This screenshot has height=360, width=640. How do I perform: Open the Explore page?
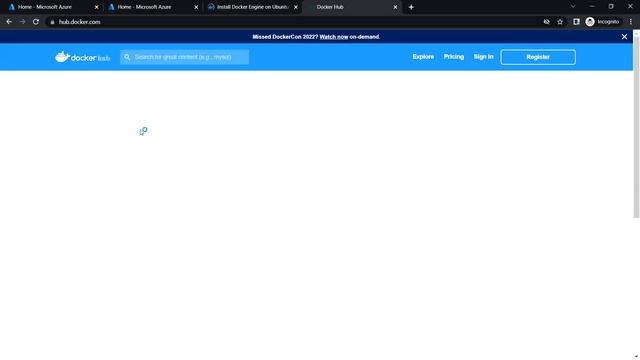click(423, 57)
